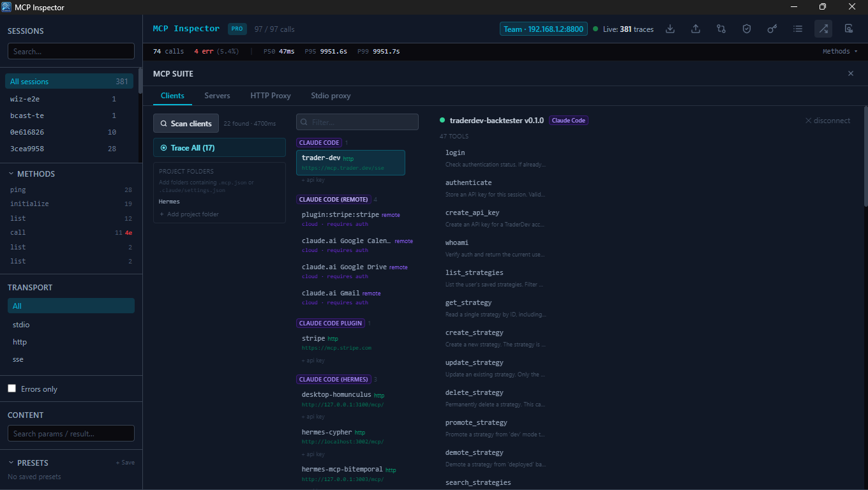Select desktop-homunculus client

pos(350,399)
